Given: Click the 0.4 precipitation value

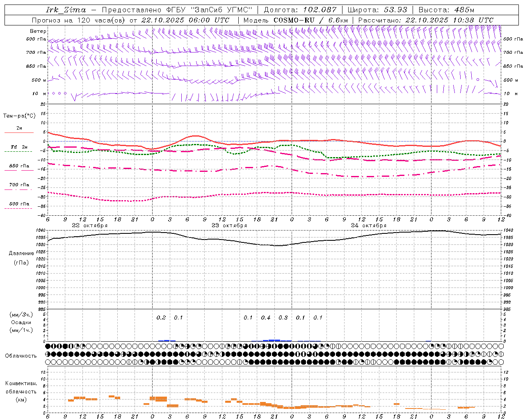Looking at the screenshot, I should (266, 317).
